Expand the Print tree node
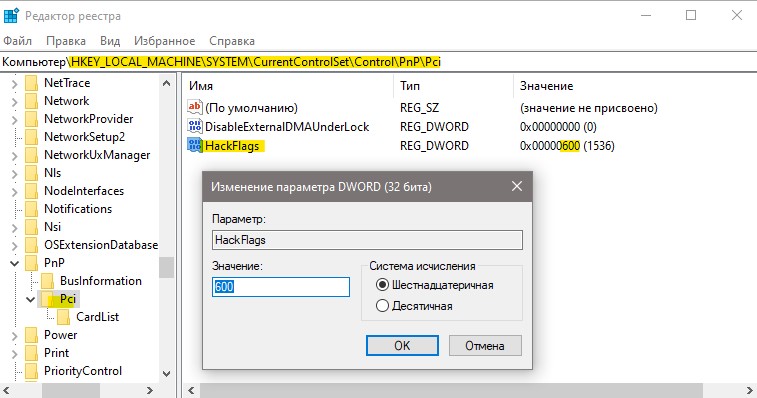This screenshot has width=757, height=398. pyautogui.click(x=14, y=354)
